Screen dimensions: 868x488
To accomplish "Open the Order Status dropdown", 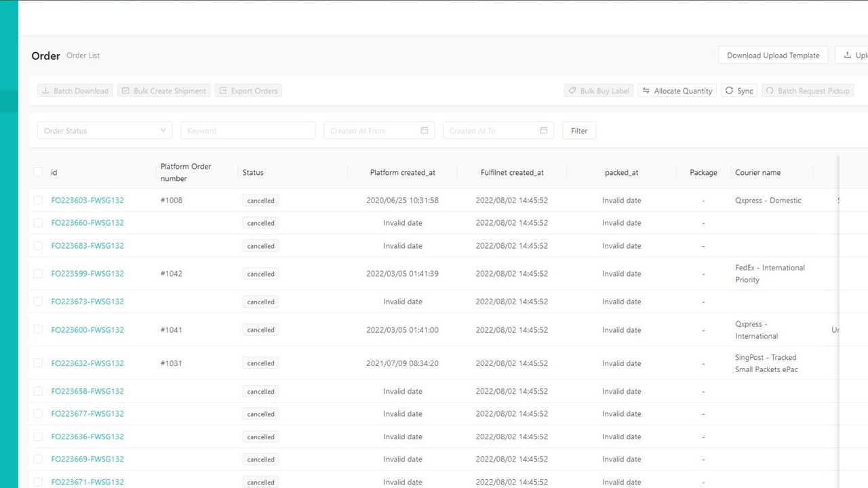I will point(102,130).
